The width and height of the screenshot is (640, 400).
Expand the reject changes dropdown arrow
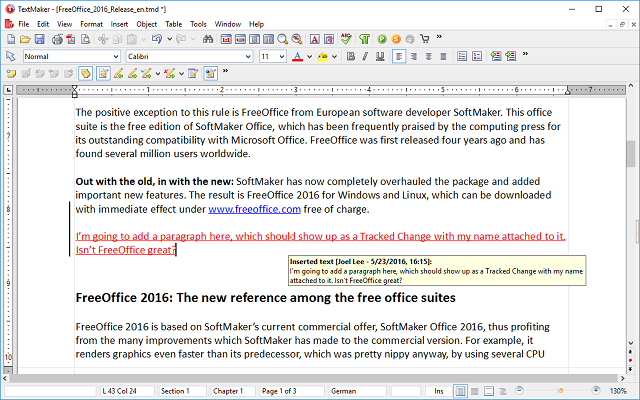181,74
